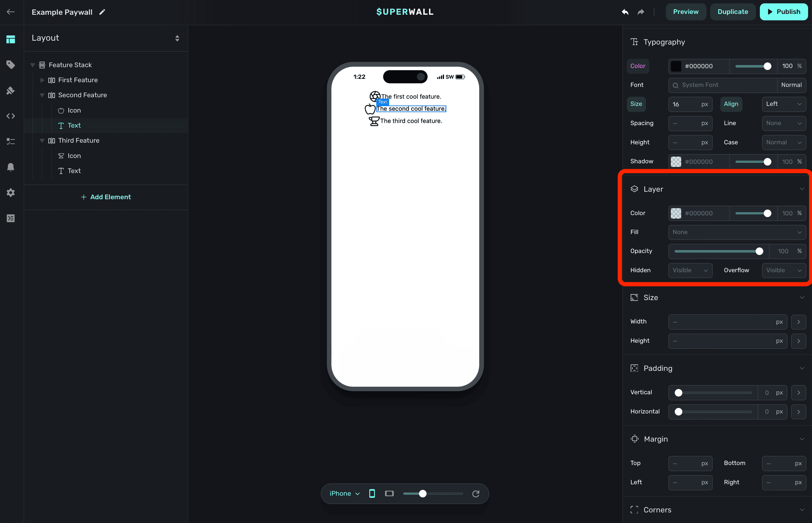Select the Icon under Second Feature
This screenshot has height=523, width=812.
pyautogui.click(x=74, y=110)
